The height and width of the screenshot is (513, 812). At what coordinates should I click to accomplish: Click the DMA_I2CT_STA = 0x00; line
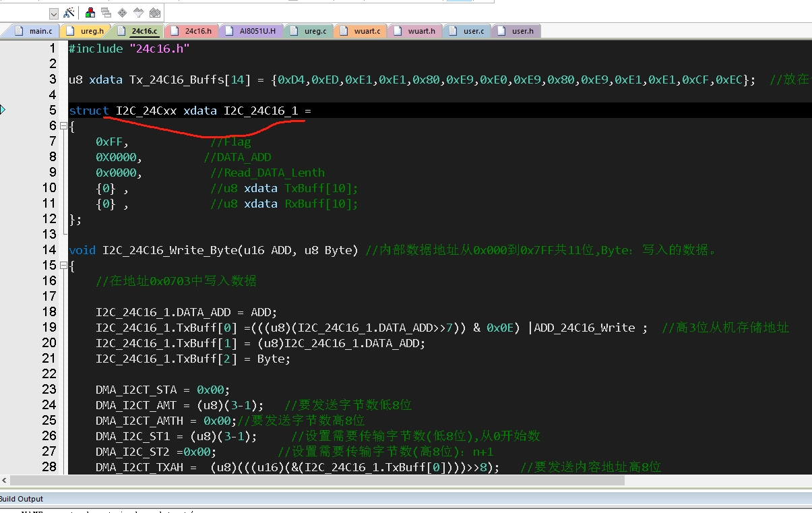pos(163,390)
